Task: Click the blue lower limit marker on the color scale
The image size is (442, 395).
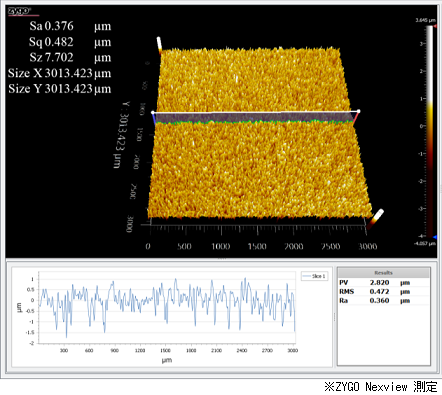Action: pyautogui.click(x=435, y=237)
